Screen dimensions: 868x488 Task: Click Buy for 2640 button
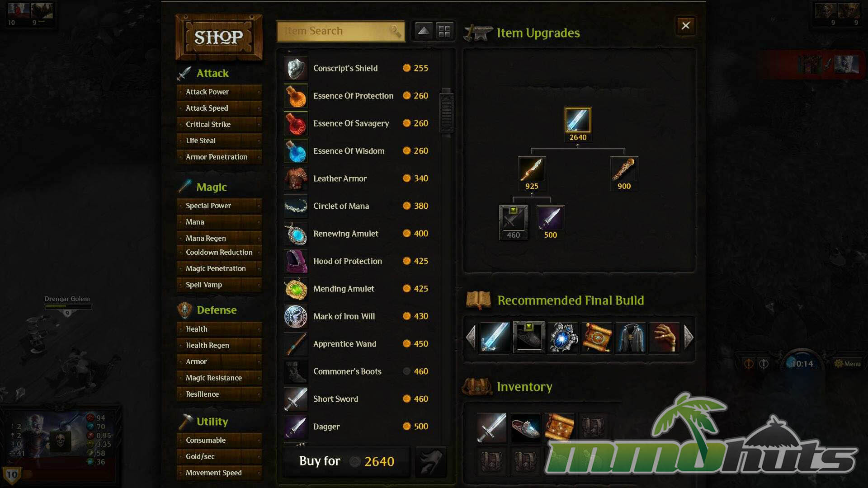(346, 461)
